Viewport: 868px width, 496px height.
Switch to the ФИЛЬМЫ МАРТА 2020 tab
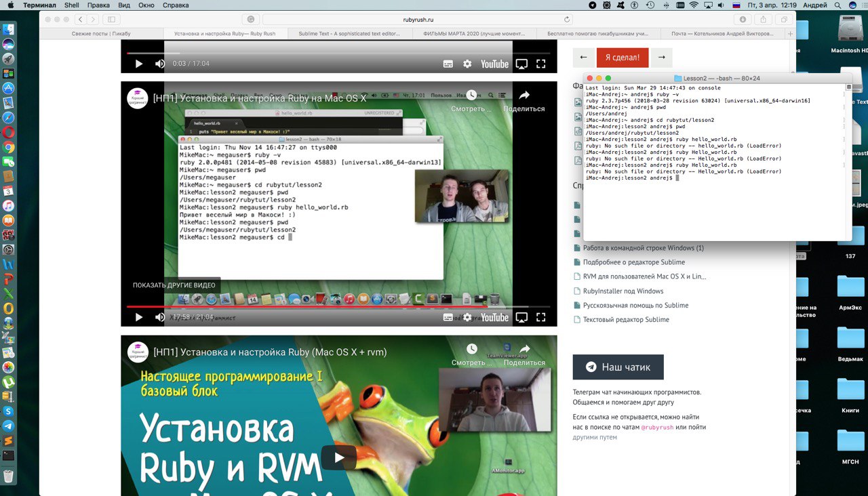tap(473, 33)
